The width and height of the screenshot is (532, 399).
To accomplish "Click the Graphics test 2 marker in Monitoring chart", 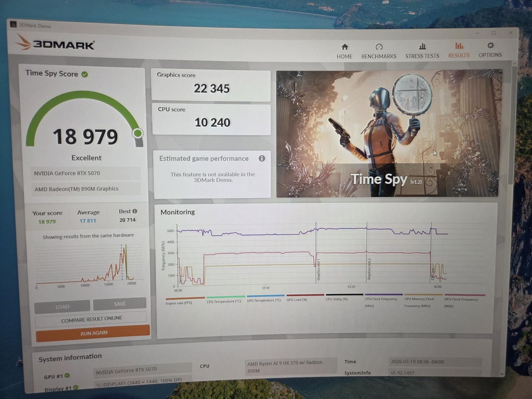I will (x=369, y=269).
